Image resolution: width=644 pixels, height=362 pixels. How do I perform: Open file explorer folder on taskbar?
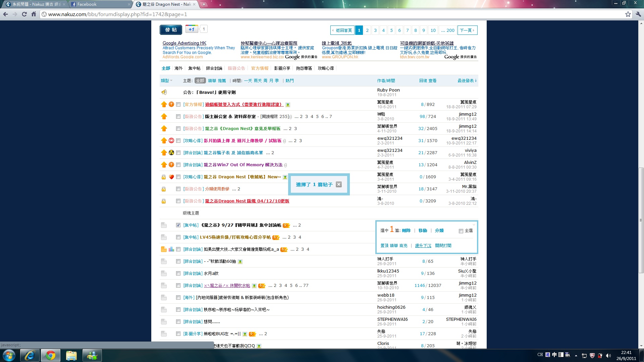[x=71, y=355]
